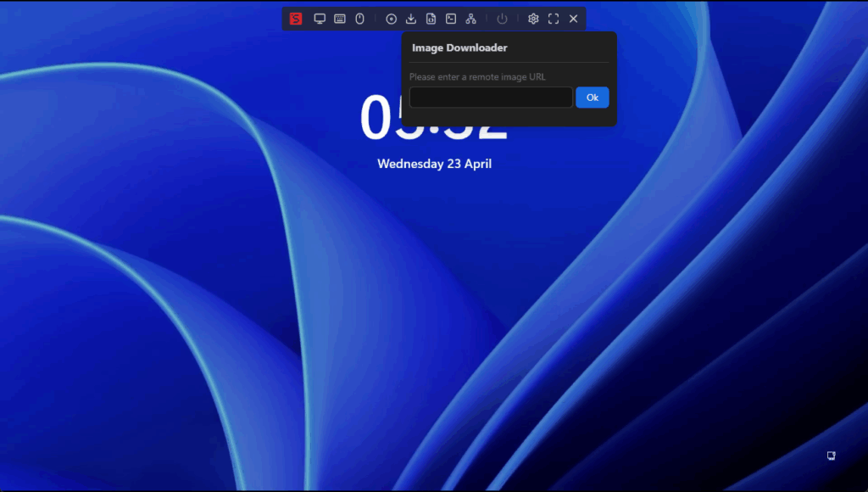The height and width of the screenshot is (492, 868).
Task: Click the red Sipeed logo icon
Action: tap(296, 19)
